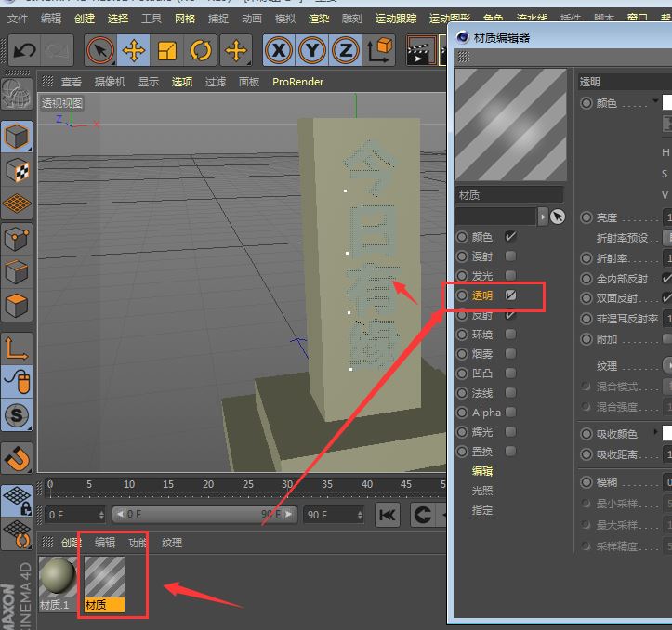Expand the 吸收颜色 disclosure arrow
Image resolution: width=672 pixels, height=630 pixels.
click(x=655, y=431)
